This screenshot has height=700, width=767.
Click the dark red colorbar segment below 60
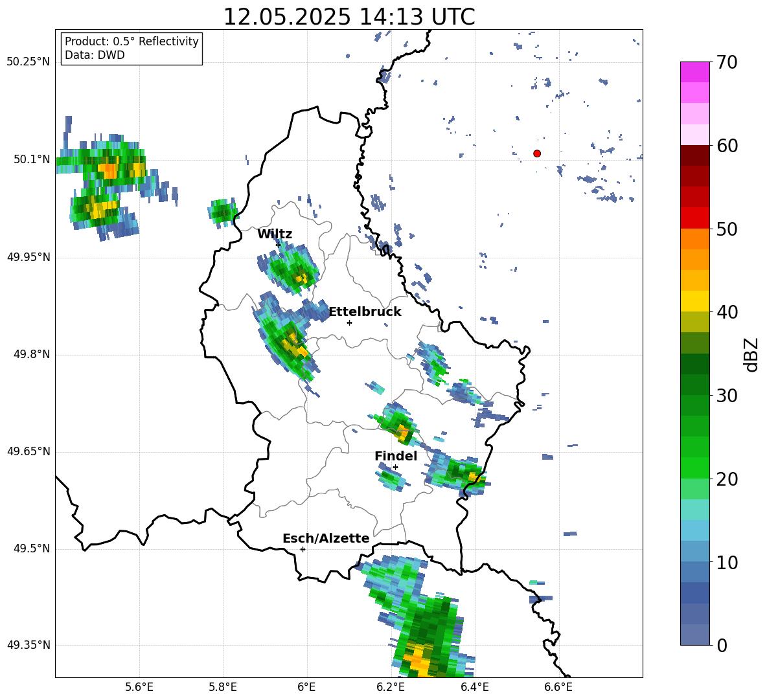click(x=694, y=155)
